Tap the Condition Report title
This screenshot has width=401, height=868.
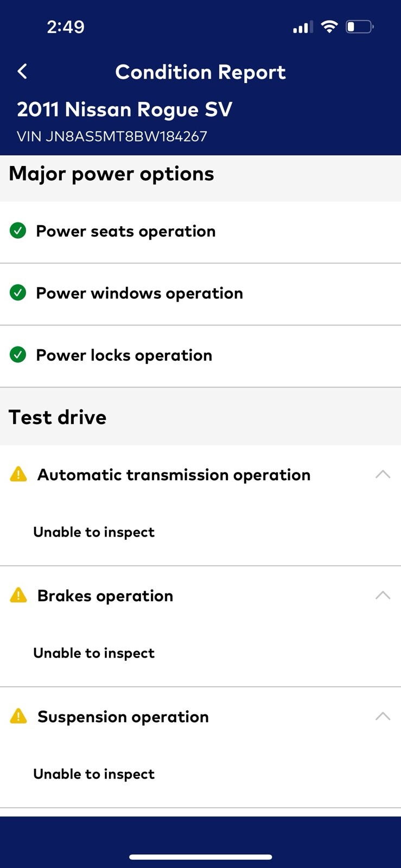200,72
